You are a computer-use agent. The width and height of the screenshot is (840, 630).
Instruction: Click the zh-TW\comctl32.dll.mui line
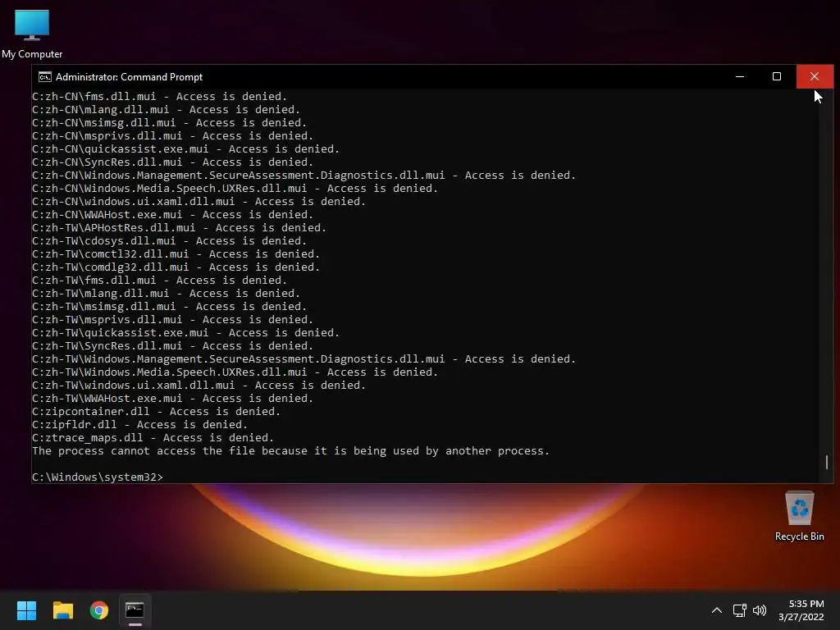(176, 254)
